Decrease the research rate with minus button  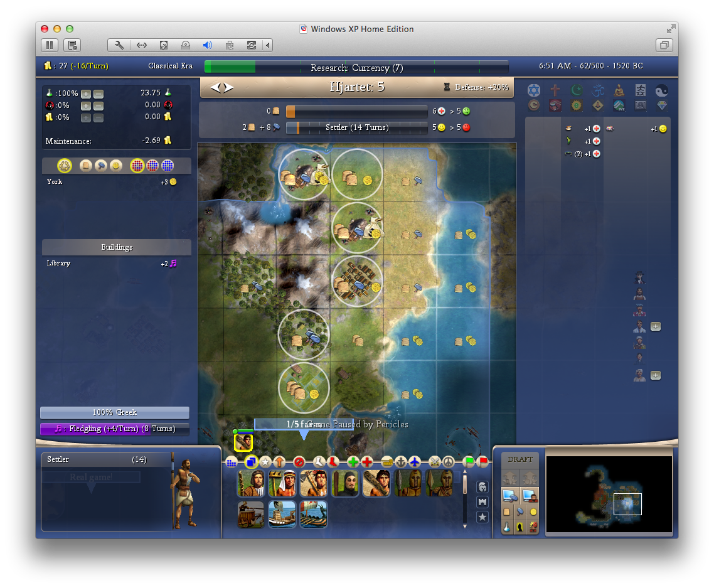(99, 94)
